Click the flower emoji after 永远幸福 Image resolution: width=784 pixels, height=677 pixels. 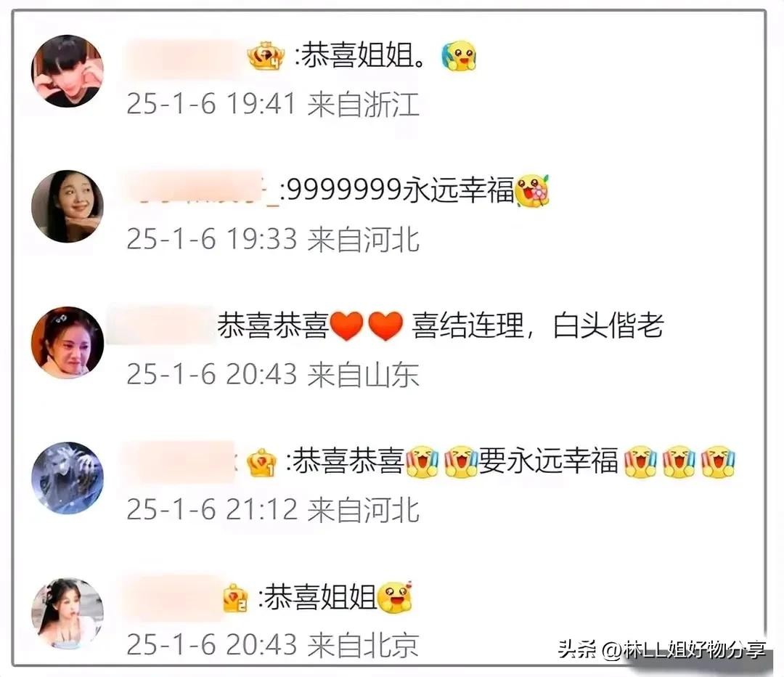pos(533,190)
